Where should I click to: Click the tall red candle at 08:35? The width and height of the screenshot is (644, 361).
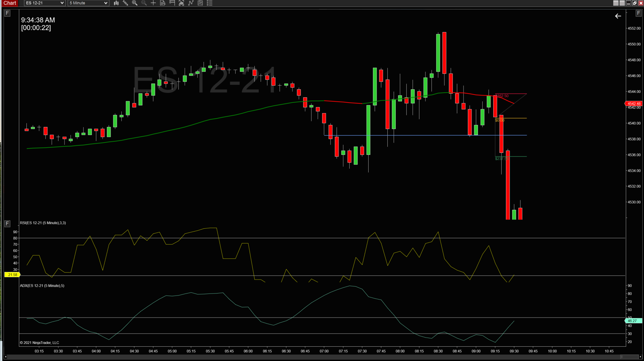pyautogui.click(x=444, y=53)
